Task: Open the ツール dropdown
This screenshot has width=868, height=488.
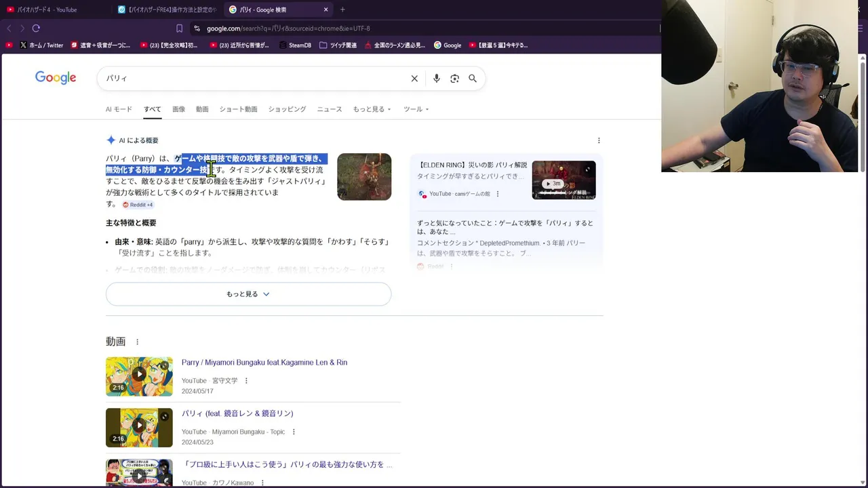Action: (x=416, y=109)
